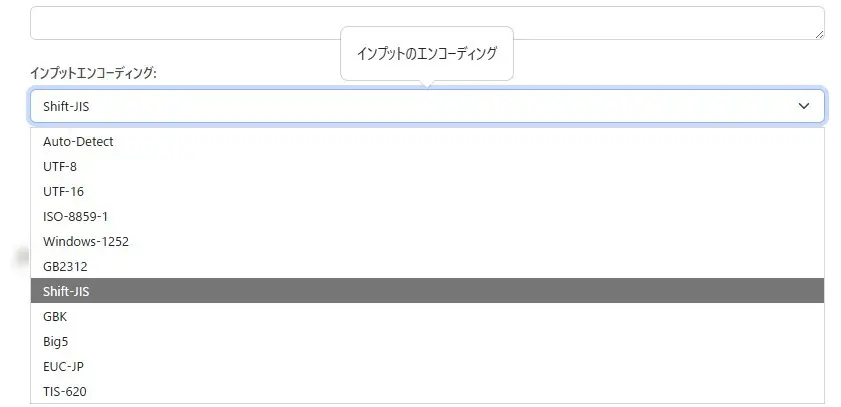The width and height of the screenshot is (841, 407).
Task: Click the インプットのエンコーディング tooltip bubble
Action: point(427,54)
